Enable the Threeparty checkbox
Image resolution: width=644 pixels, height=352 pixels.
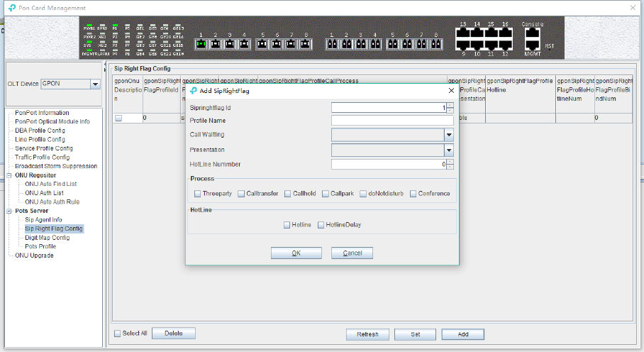(198, 194)
